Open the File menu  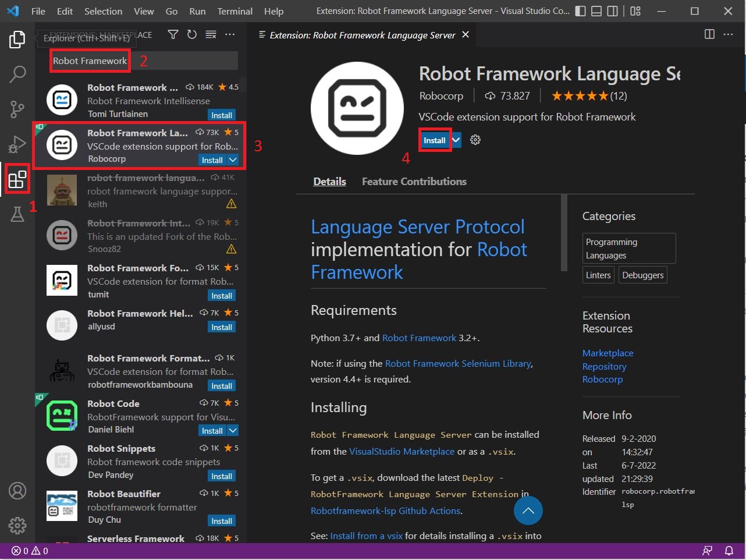(x=38, y=11)
